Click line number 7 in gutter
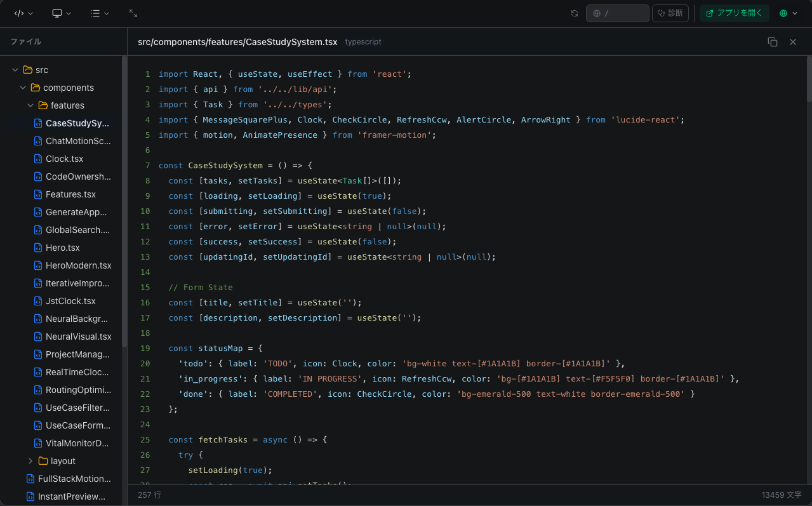 pyautogui.click(x=147, y=166)
